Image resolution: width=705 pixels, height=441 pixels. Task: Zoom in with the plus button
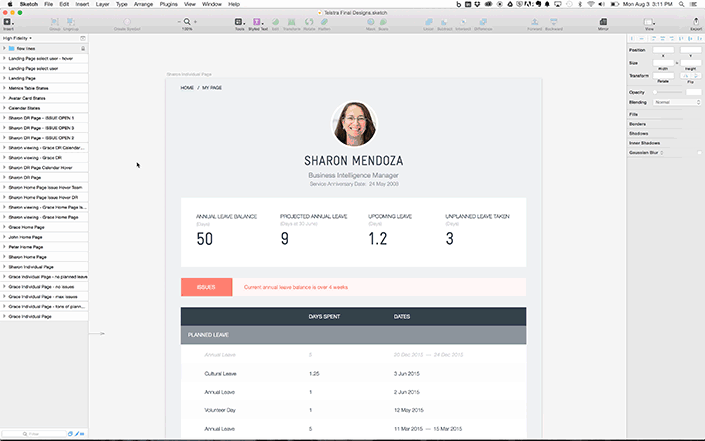click(195, 22)
